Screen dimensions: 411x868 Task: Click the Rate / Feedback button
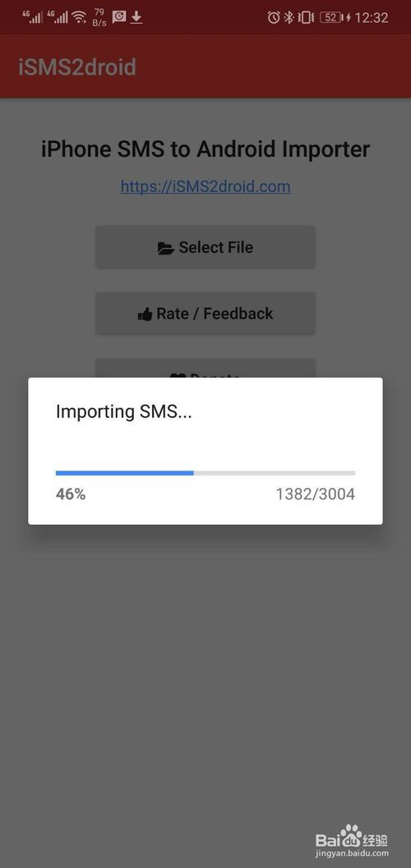[x=205, y=314]
